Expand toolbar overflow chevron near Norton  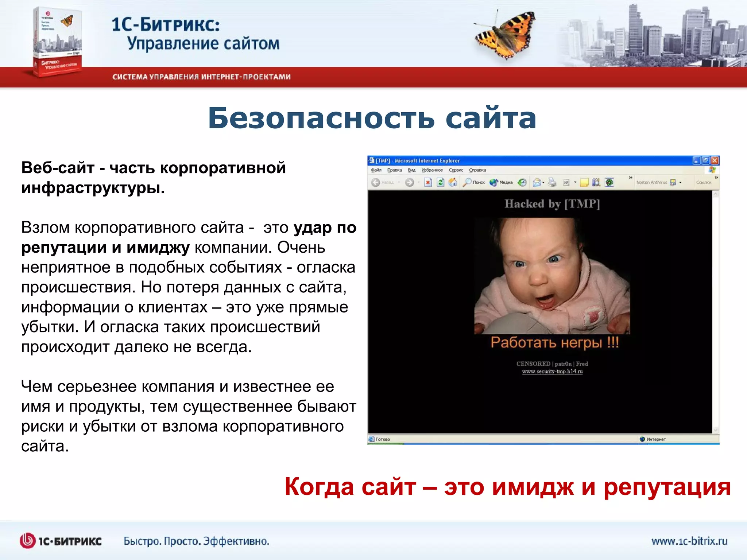(x=630, y=178)
